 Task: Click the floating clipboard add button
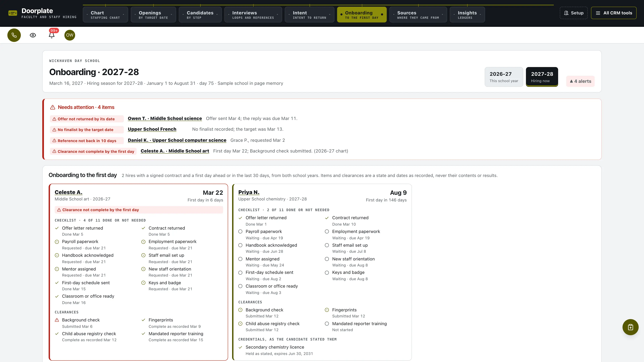tap(630, 327)
